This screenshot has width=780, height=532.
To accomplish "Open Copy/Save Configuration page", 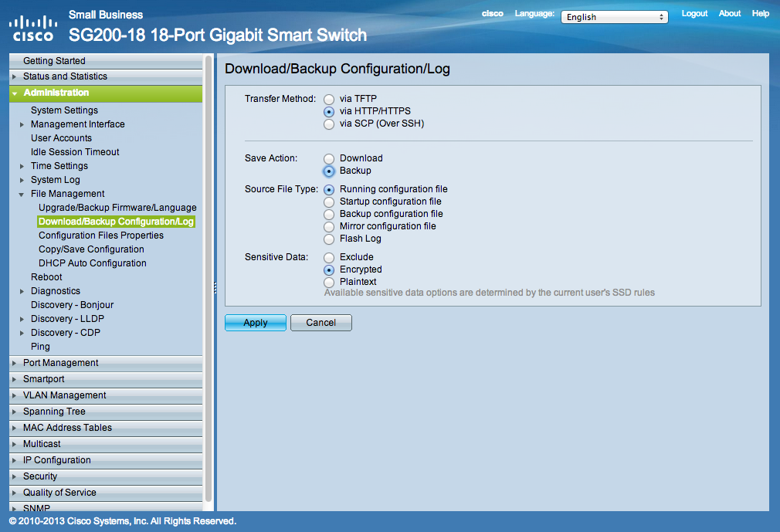I will point(92,249).
